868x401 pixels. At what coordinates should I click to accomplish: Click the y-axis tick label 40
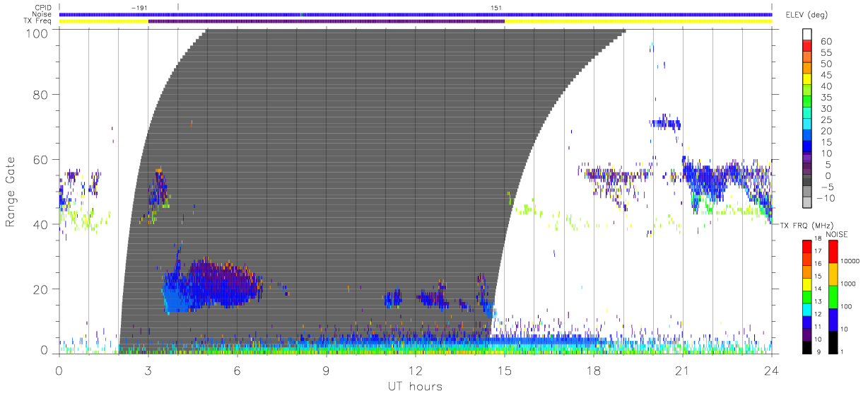point(40,225)
